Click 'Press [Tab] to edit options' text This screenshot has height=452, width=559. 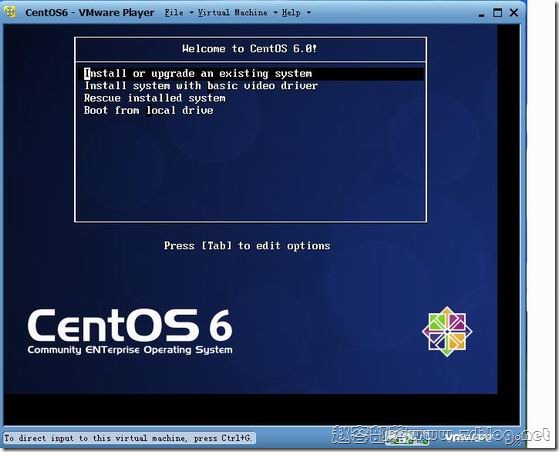click(x=247, y=246)
